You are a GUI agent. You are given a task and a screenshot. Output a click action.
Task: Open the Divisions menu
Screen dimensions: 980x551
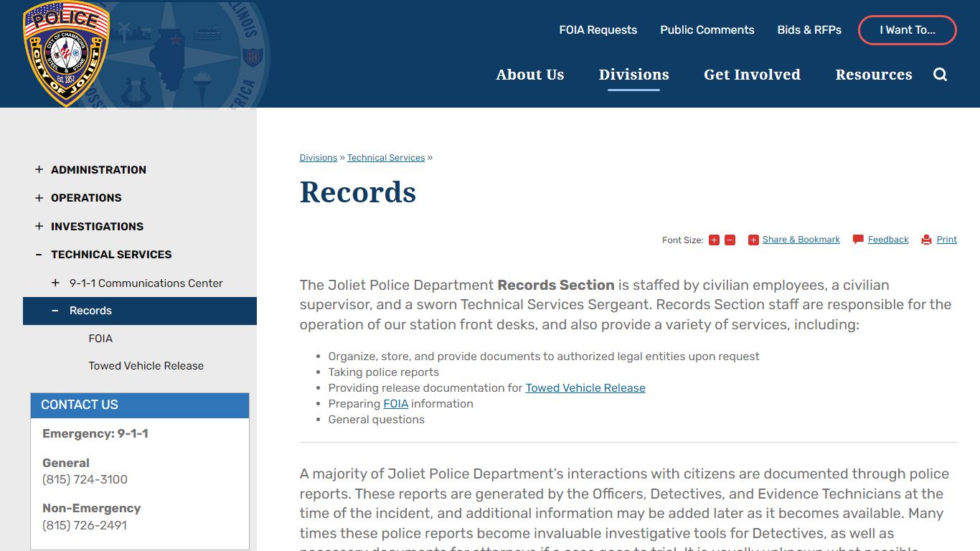[633, 75]
